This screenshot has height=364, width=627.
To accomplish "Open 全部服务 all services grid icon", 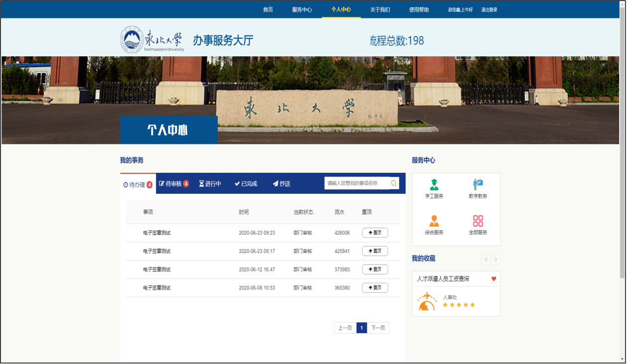I will (478, 221).
